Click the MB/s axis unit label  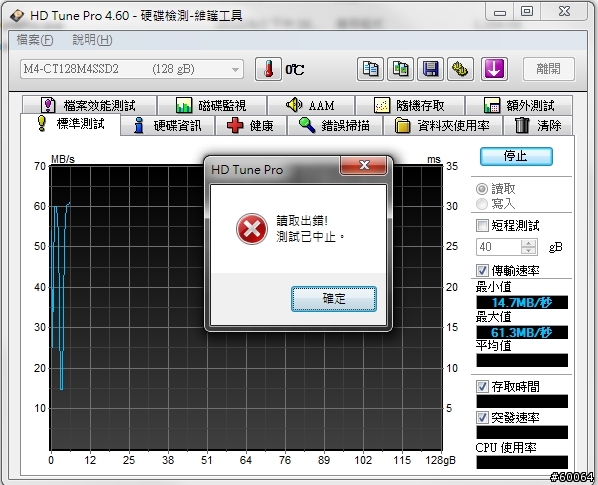tap(63, 159)
